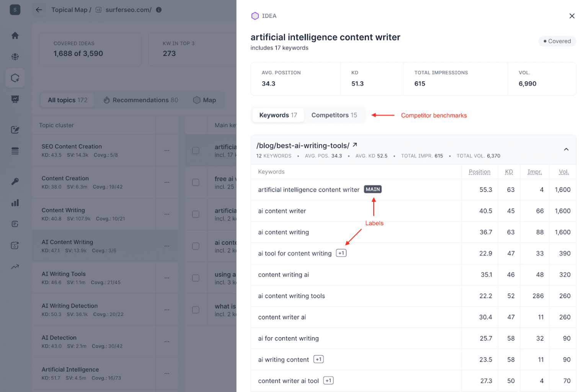
Task: Open external link arrow beside /blog/best-ai-writing-tools/
Action: coord(355,145)
